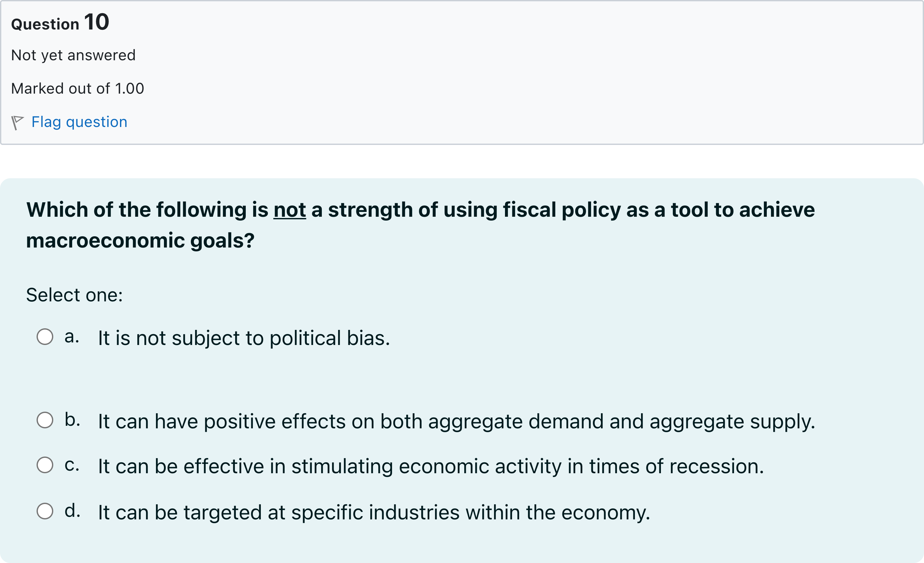
Task: Select radio button for option b
Action: tap(45, 420)
